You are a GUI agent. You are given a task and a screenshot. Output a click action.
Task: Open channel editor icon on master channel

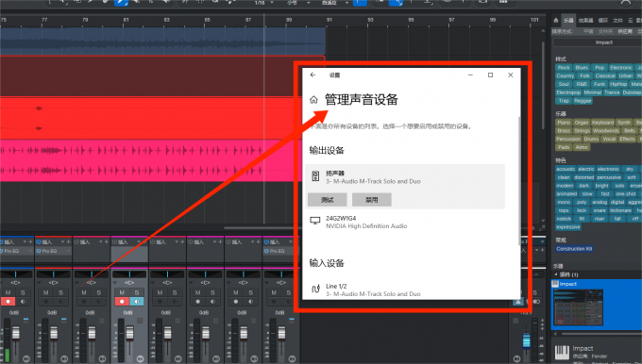coord(516,358)
